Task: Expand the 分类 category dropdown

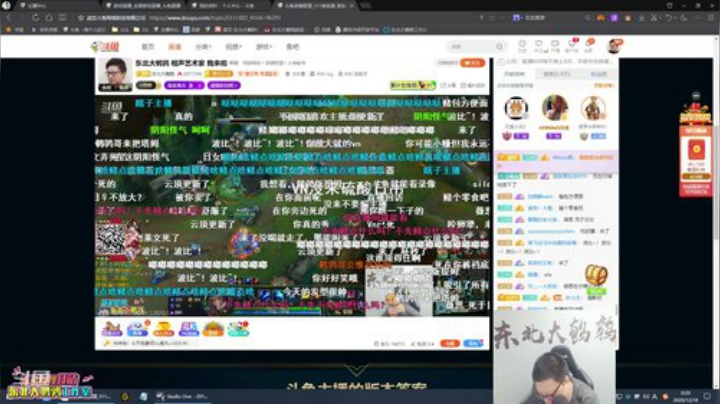Action: pyautogui.click(x=203, y=46)
